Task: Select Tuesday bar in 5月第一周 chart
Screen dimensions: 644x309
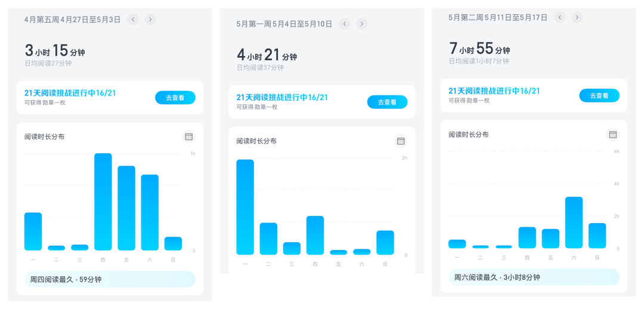Action: point(268,239)
